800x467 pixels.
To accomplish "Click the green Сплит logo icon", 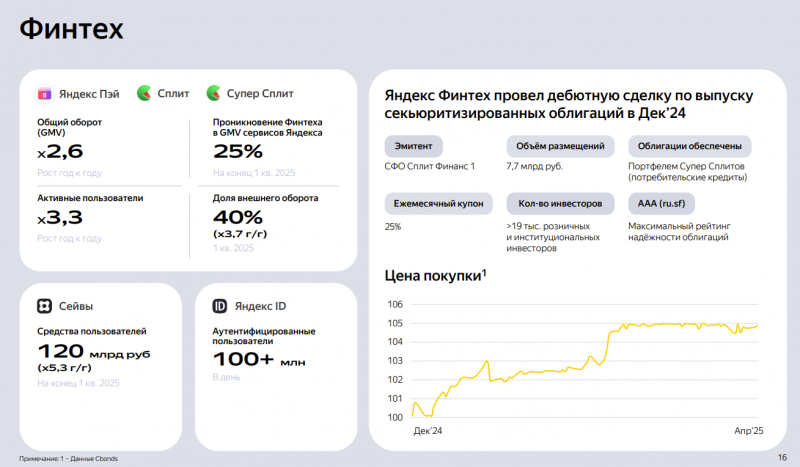I will click(x=144, y=93).
